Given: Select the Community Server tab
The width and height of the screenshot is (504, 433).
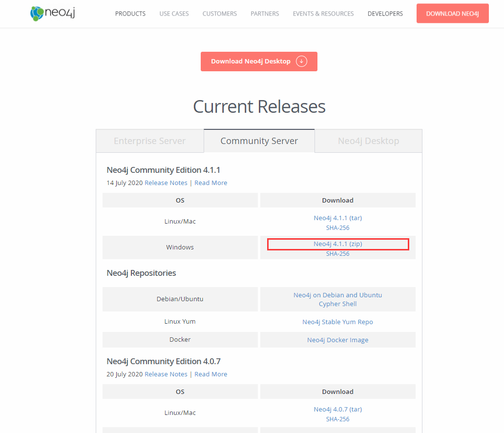Looking at the screenshot, I should point(259,141).
